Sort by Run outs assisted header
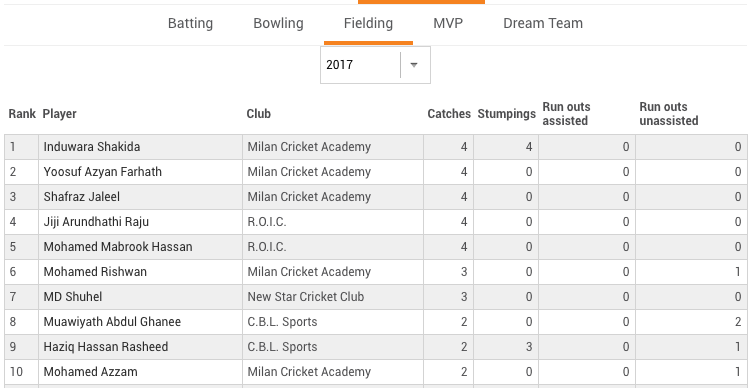The height and width of the screenshot is (388, 753). click(567, 114)
